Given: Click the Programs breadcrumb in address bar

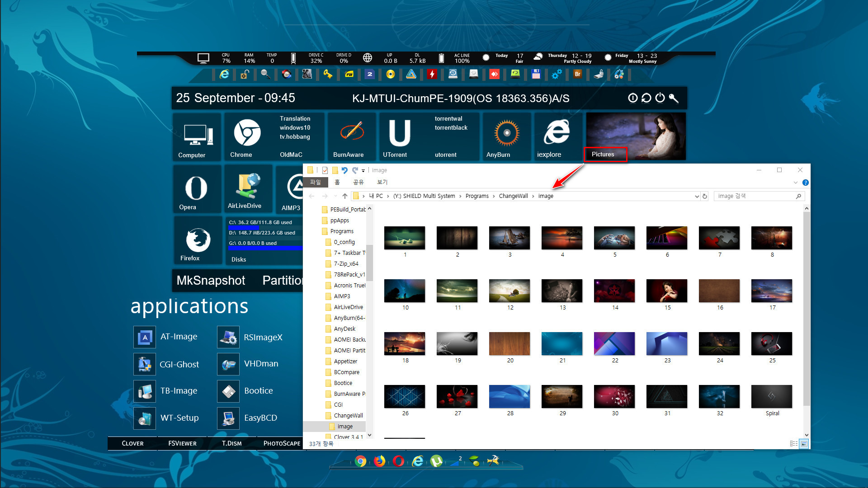Looking at the screenshot, I should (x=477, y=196).
